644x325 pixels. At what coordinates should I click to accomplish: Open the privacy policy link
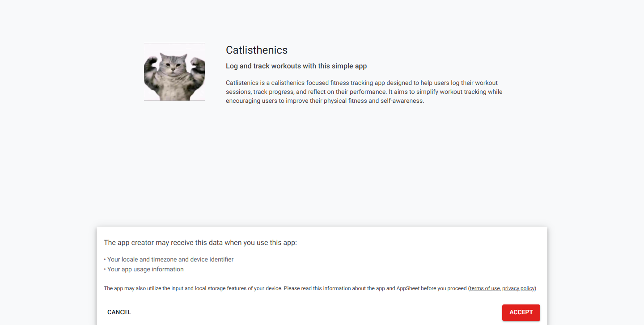pos(518,288)
